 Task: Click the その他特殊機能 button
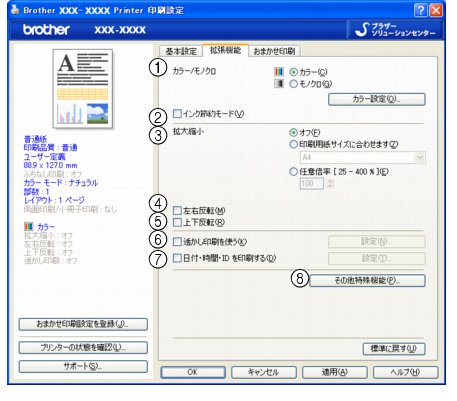(x=367, y=280)
